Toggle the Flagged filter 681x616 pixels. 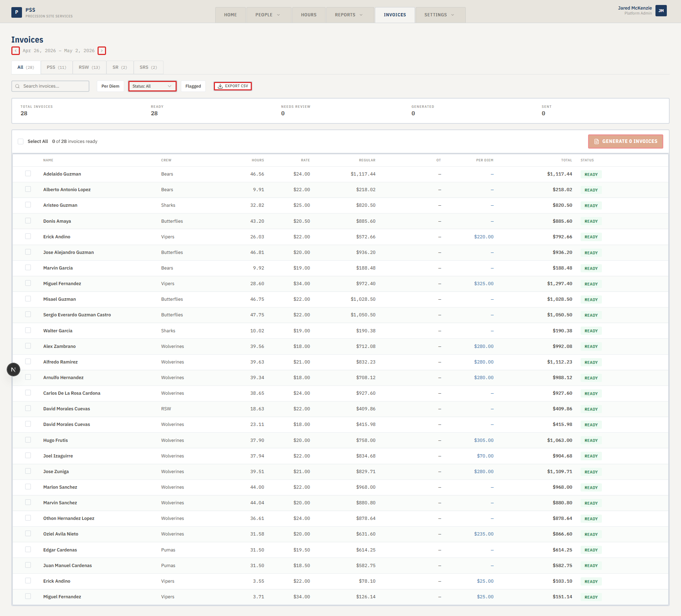coord(193,86)
